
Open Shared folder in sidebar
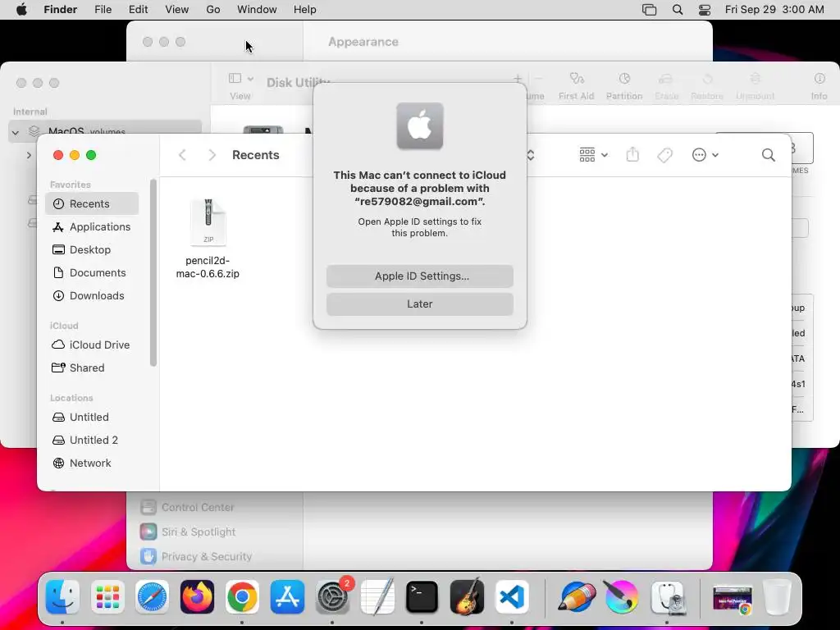coord(92,368)
